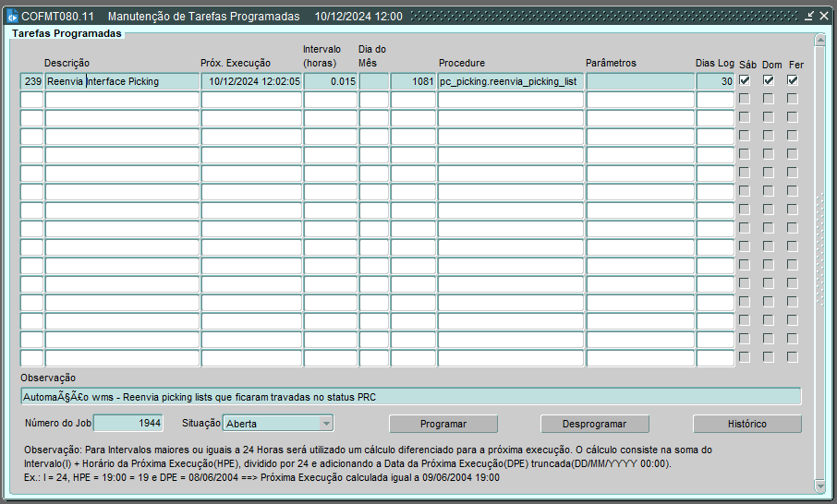Click the Desprogramar button
837x504 pixels.
[x=594, y=424]
